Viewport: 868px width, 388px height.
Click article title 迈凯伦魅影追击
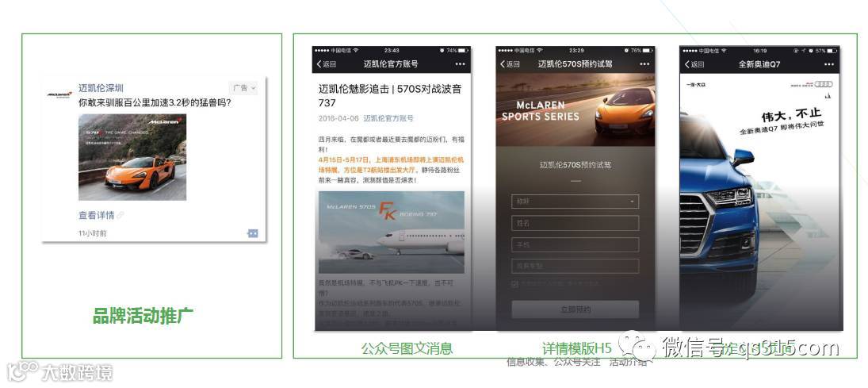[390, 95]
